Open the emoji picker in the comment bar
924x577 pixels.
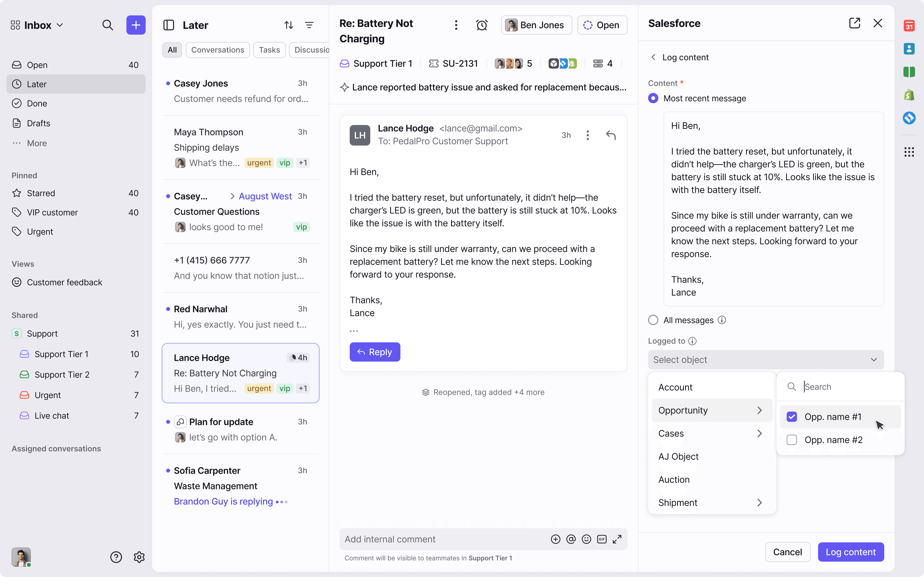[x=586, y=539]
